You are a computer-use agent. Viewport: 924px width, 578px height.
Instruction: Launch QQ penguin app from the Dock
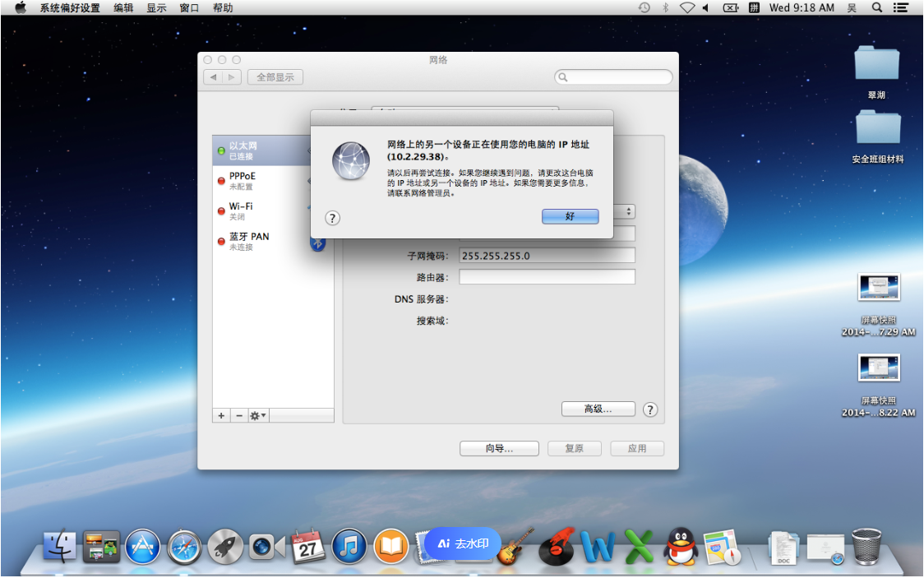(680, 546)
